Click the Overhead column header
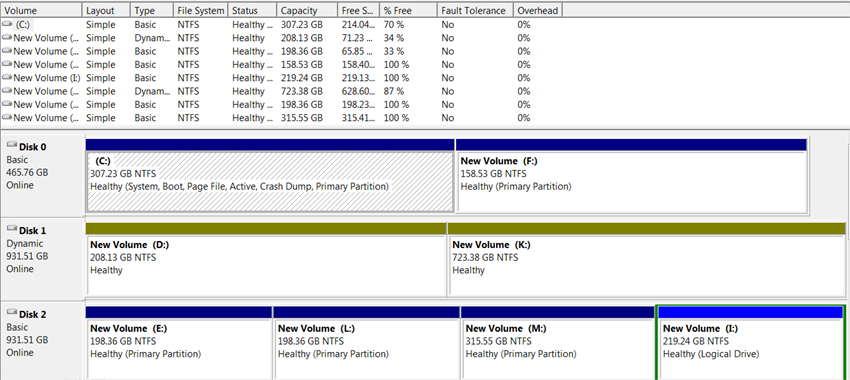This screenshot has width=850, height=380. tap(538, 10)
